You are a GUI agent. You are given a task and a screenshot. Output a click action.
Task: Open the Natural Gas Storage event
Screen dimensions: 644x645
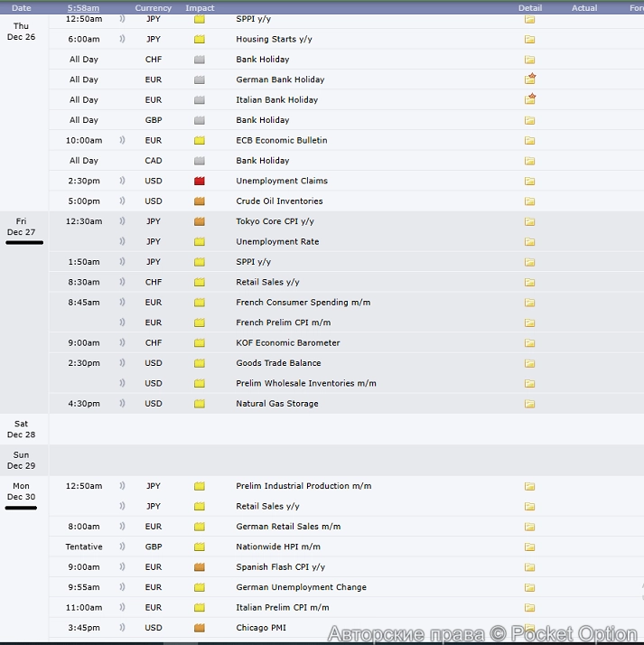[x=277, y=404]
